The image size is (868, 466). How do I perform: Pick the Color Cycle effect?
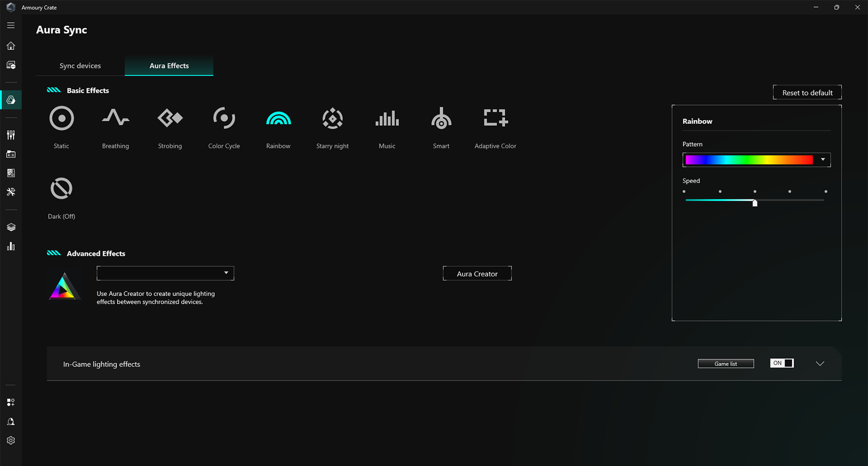pyautogui.click(x=224, y=119)
